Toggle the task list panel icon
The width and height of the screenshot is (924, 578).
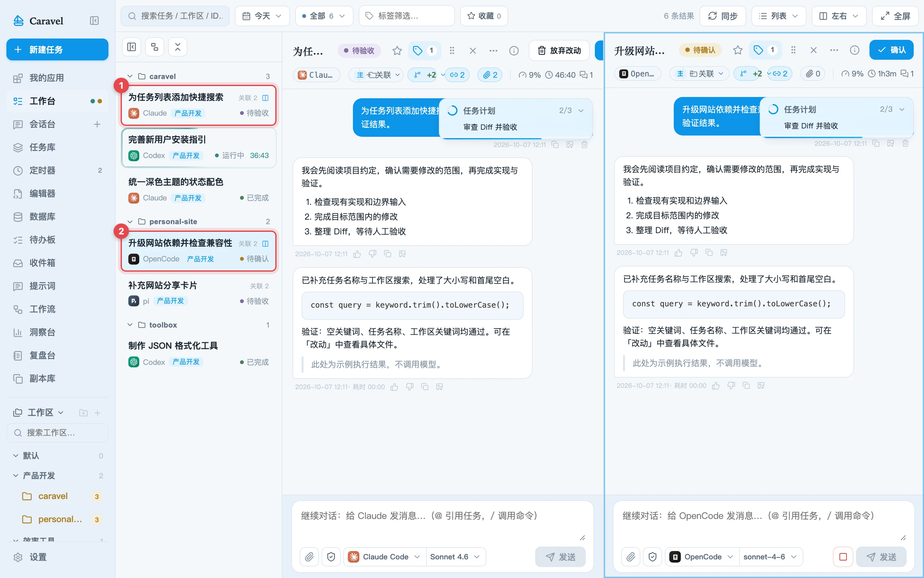pyautogui.click(x=132, y=47)
